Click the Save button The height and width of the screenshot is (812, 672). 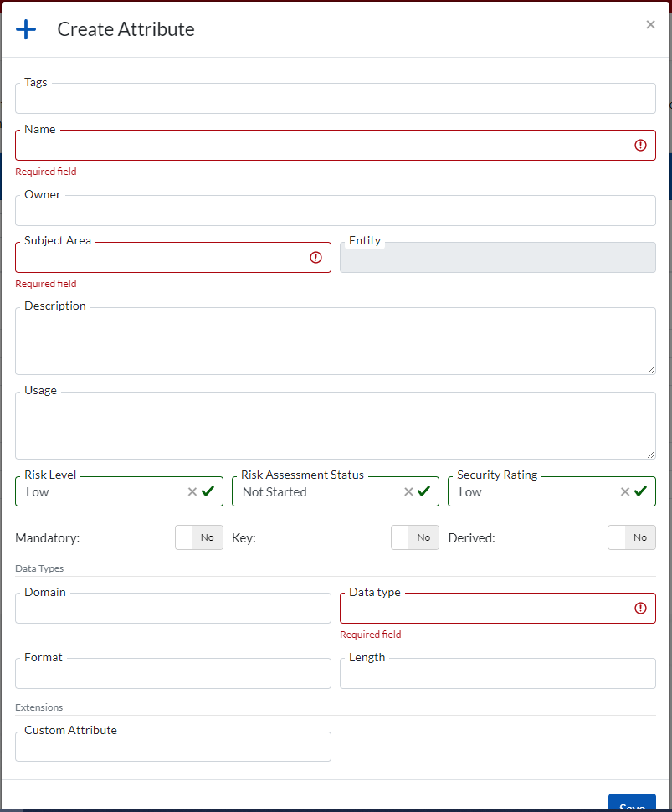632,804
